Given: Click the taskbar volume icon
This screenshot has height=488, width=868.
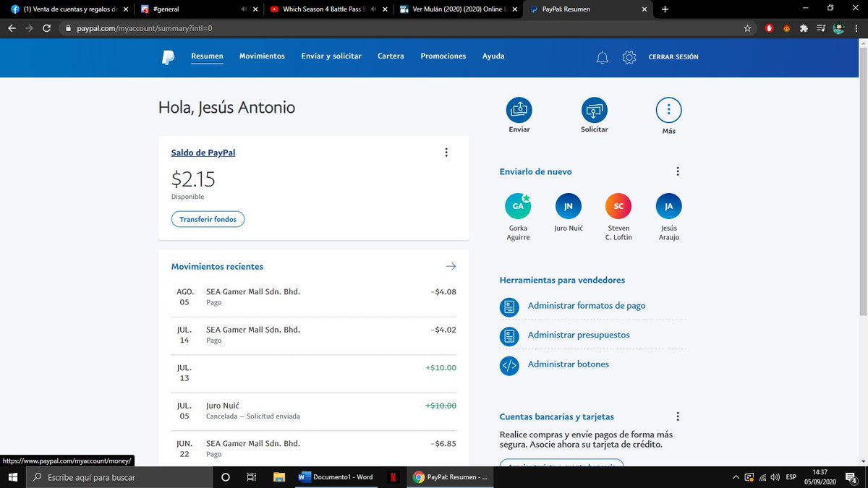Looking at the screenshot, I should pos(775,477).
